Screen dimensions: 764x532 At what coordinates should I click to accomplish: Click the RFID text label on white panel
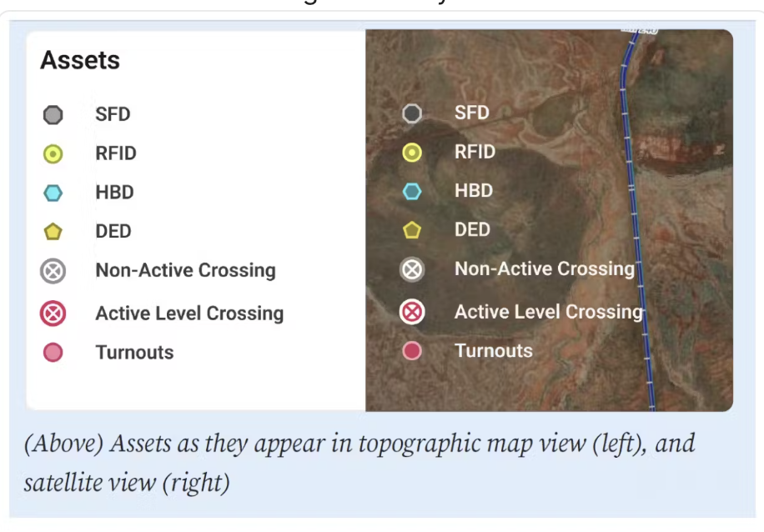tap(115, 154)
